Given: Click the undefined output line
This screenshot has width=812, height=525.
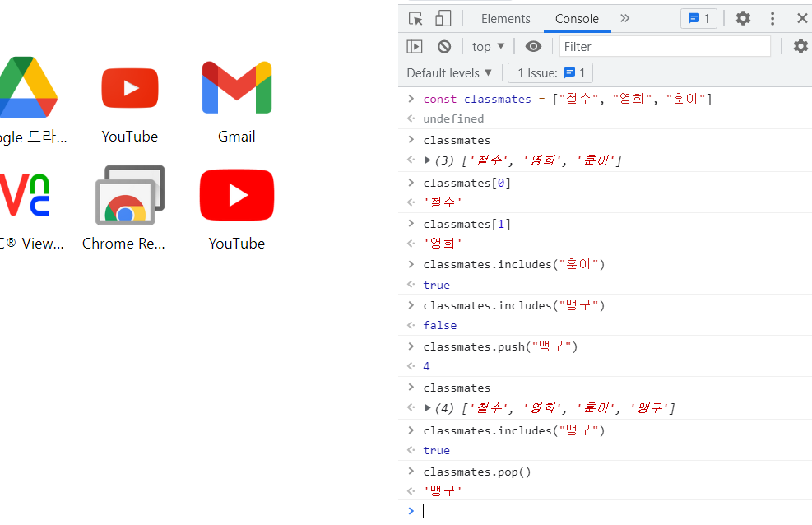Looking at the screenshot, I should 453,119.
